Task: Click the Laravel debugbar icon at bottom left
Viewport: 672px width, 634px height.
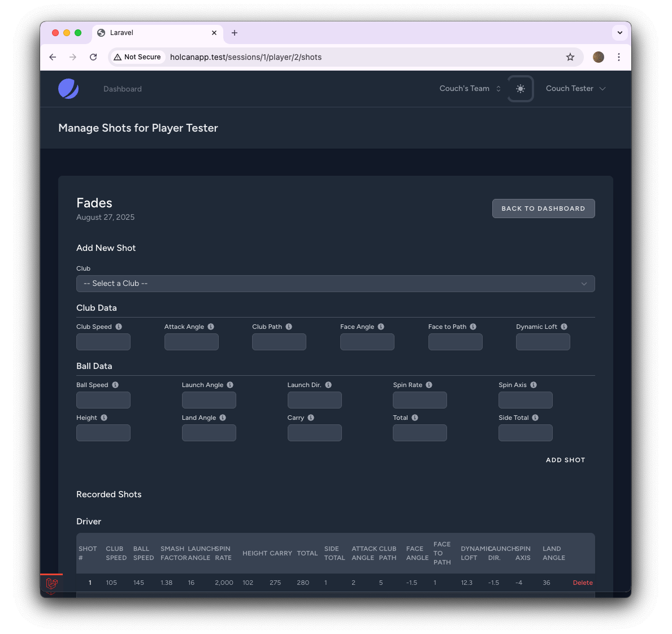Action: pyautogui.click(x=51, y=585)
